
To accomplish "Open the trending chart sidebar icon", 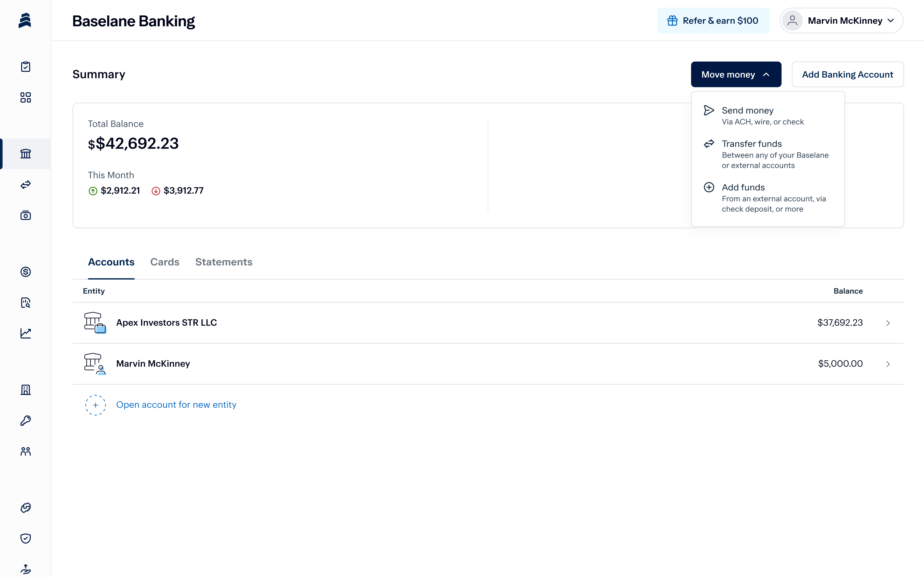I will click(26, 333).
